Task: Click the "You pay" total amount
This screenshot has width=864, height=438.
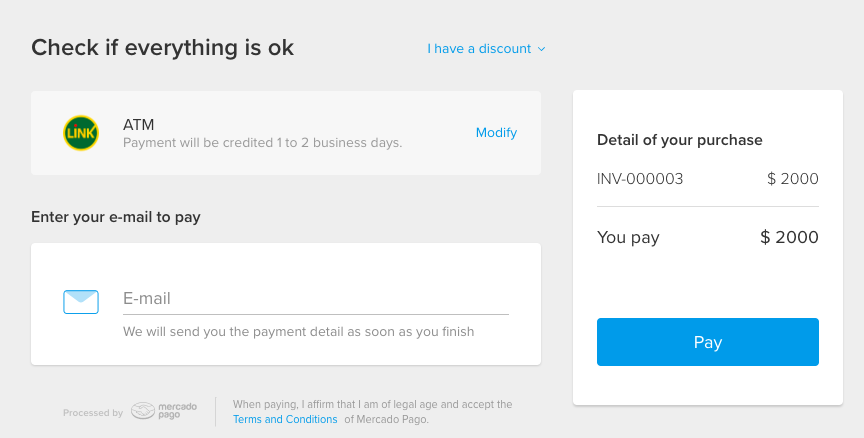Action: [x=789, y=238]
